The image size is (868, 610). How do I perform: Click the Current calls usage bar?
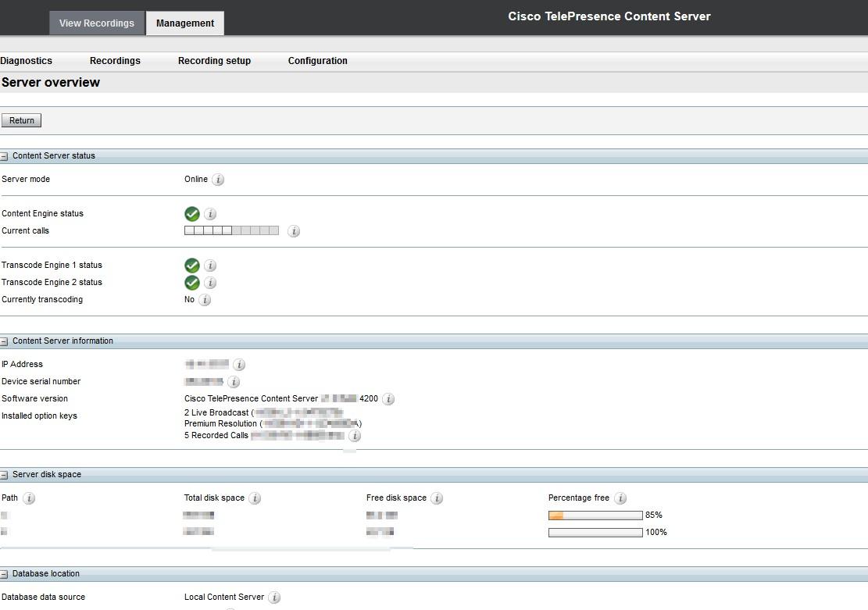231,230
